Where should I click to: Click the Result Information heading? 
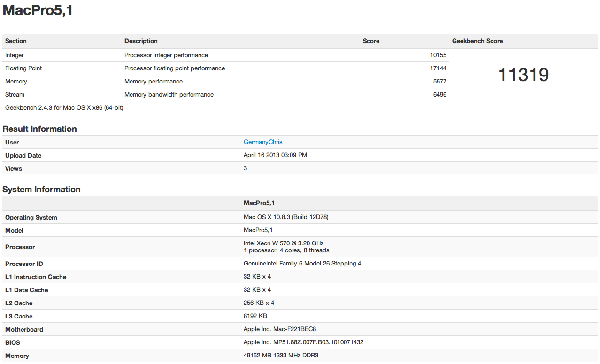coord(39,129)
